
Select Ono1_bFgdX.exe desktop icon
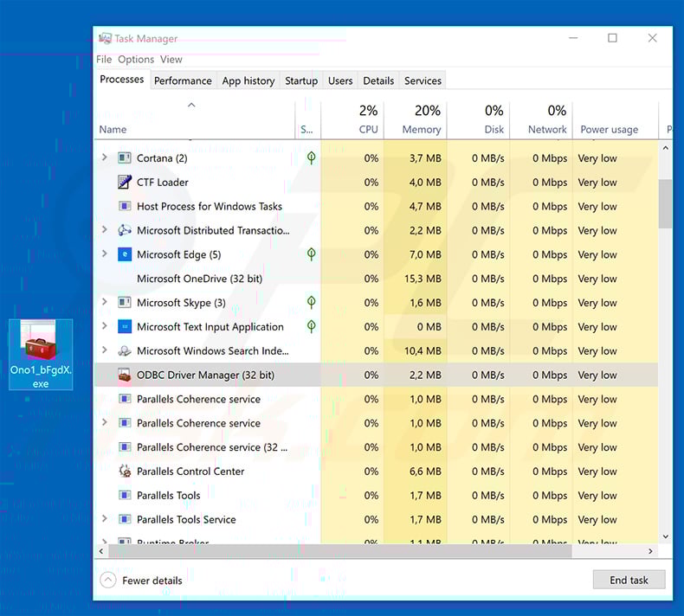tap(41, 355)
